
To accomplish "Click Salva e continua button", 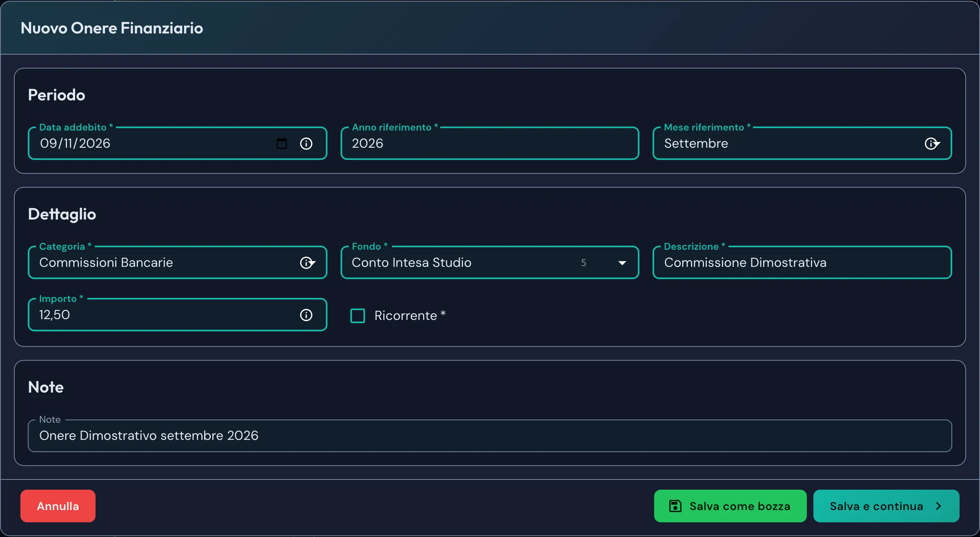I will tap(886, 506).
